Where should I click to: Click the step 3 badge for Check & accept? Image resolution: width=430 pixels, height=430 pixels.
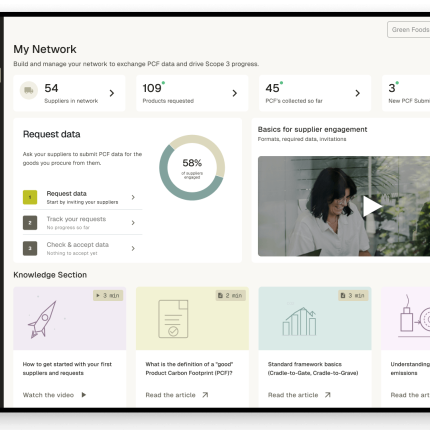tap(30, 248)
